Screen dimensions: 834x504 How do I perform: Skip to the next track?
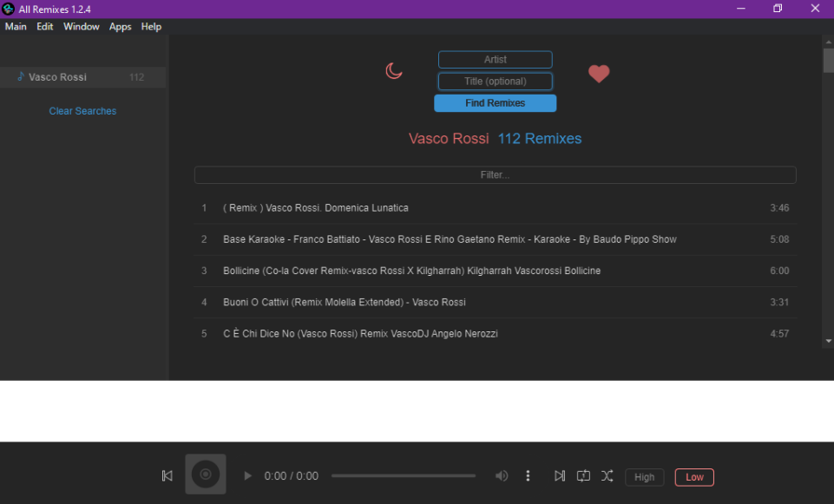click(x=560, y=476)
